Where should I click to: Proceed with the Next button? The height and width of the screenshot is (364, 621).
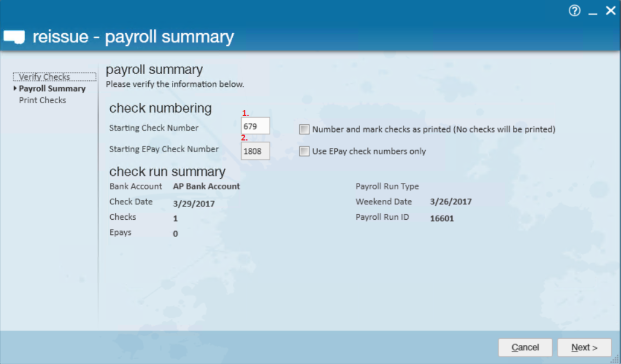[x=584, y=348]
